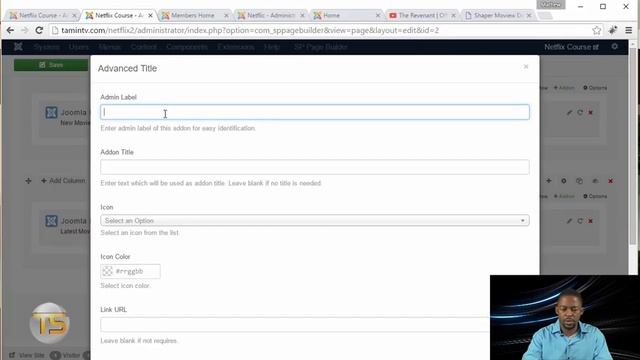This screenshot has width=640, height=360.
Task: Delete the Latest Movies addon
Action: tap(591, 221)
